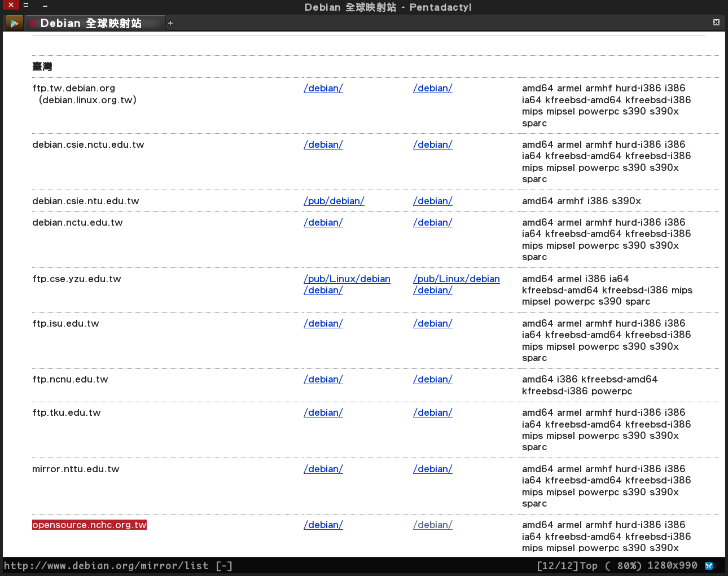728x576 pixels.
Task: Click the /debian/ link for debian.nctu.edu.tw
Action: coord(323,222)
